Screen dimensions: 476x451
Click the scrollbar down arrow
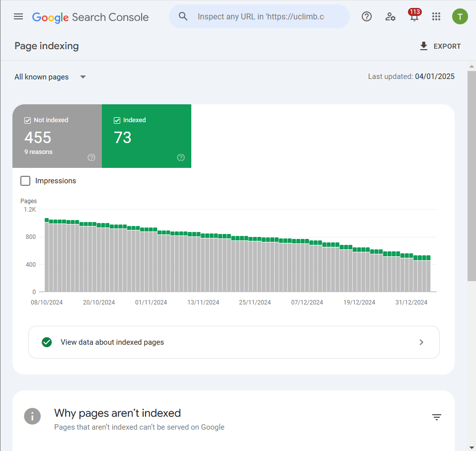click(x=472, y=447)
